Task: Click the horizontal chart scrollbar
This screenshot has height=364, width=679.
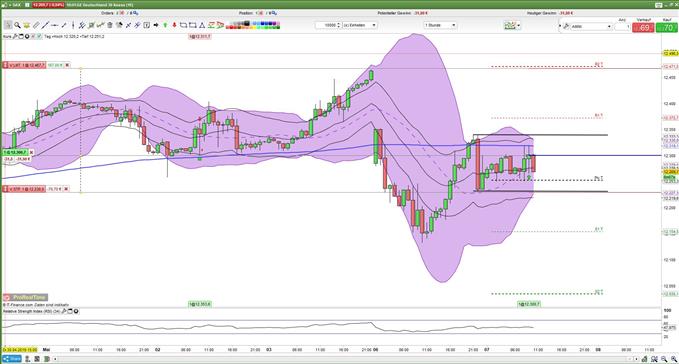Action: click(x=342, y=359)
